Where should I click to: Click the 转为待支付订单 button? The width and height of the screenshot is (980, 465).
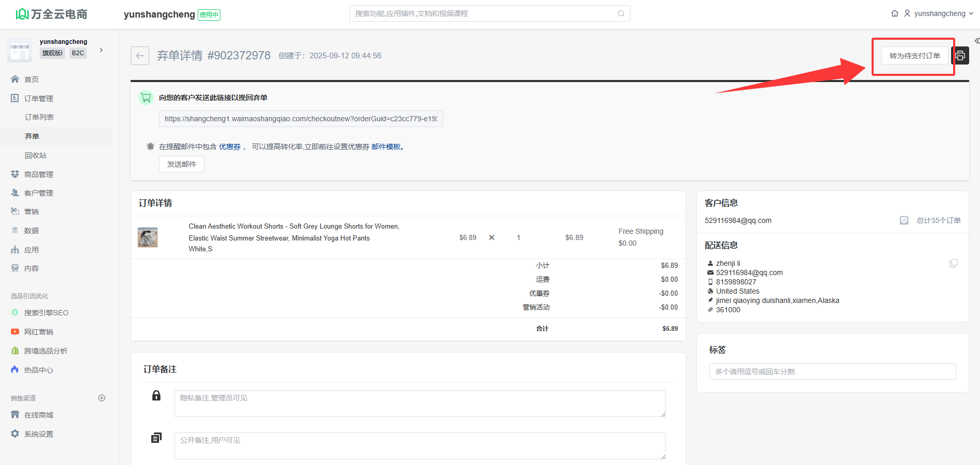point(914,56)
